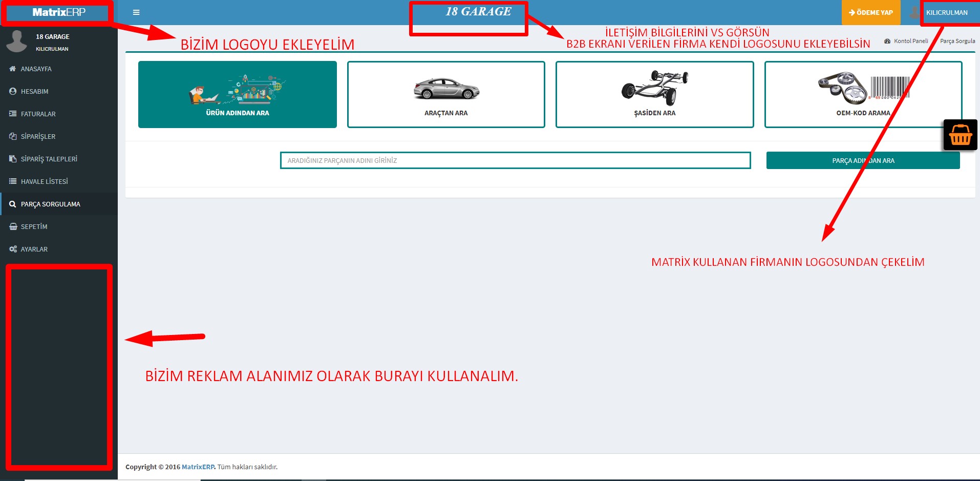Click the timing belt barcode OEM-Kod image

(863, 88)
